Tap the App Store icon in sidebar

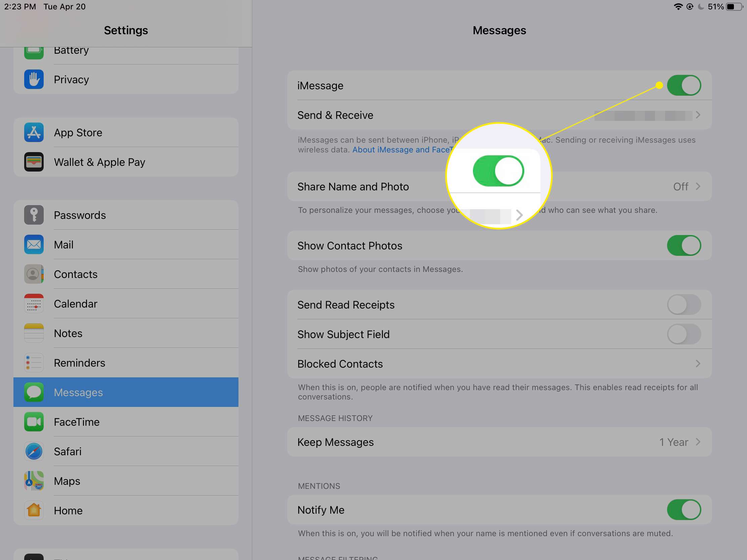[34, 132]
